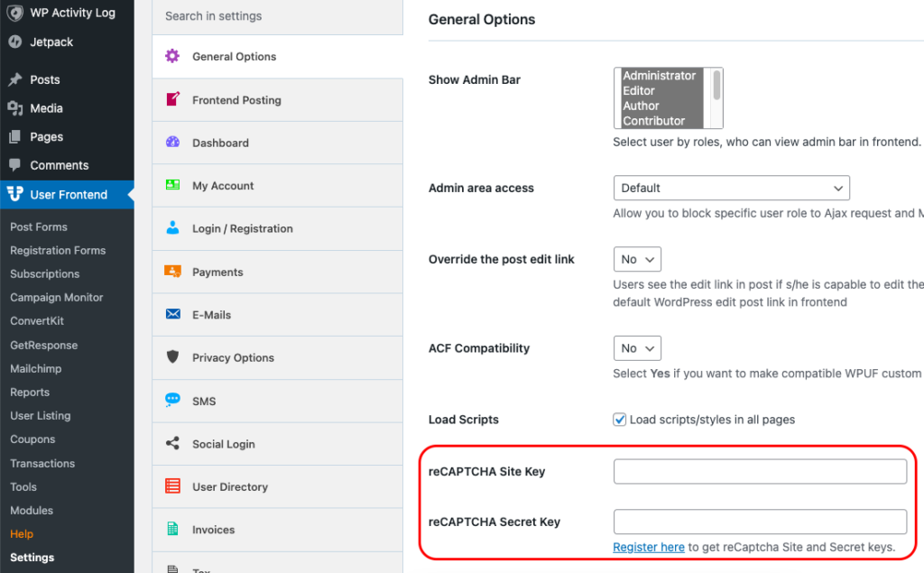Go to Subscriptions submenu
Viewport: 924px width, 573px height.
(x=45, y=274)
